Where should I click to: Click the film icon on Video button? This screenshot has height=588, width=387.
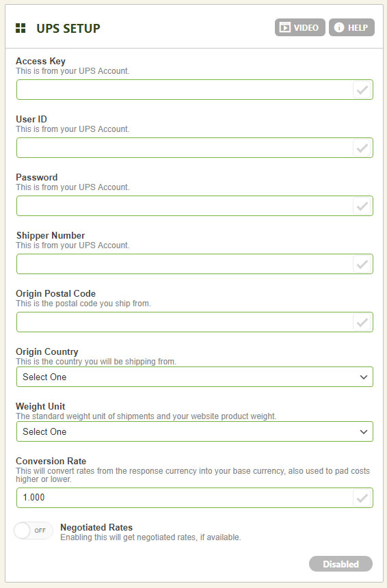(285, 27)
